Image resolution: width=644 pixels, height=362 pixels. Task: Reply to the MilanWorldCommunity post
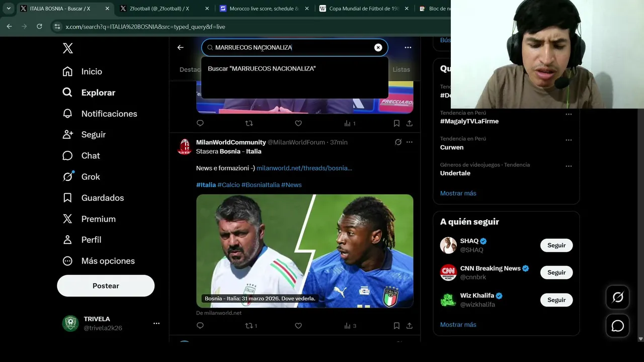click(200, 326)
